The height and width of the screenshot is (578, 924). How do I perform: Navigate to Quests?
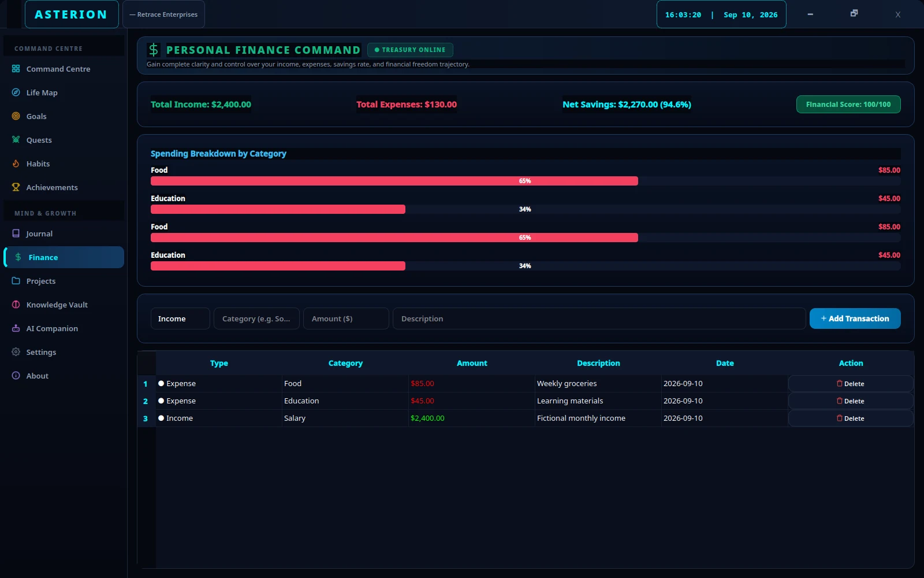tap(64, 140)
